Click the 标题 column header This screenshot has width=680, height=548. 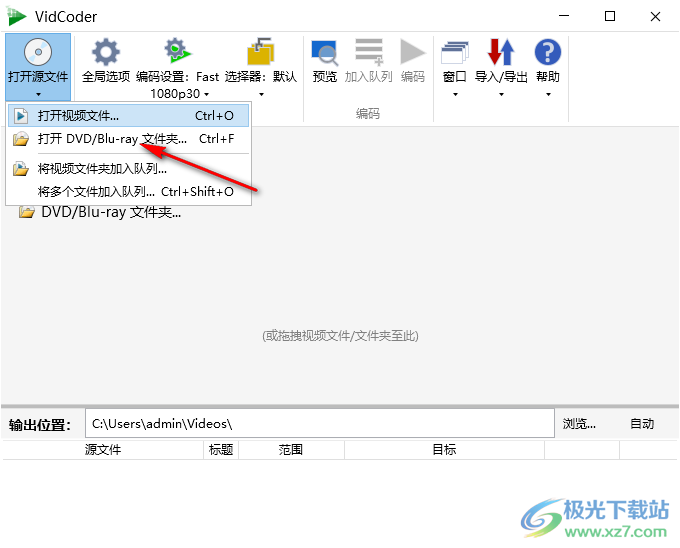[x=221, y=450]
